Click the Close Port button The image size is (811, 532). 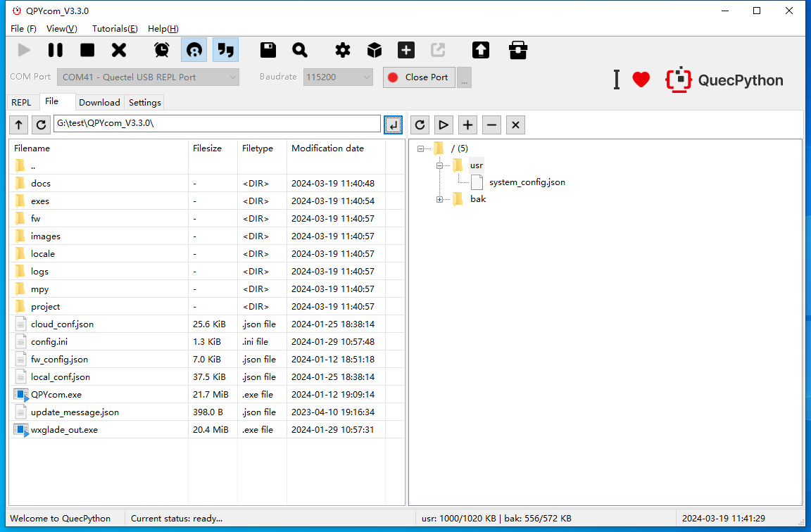click(419, 77)
